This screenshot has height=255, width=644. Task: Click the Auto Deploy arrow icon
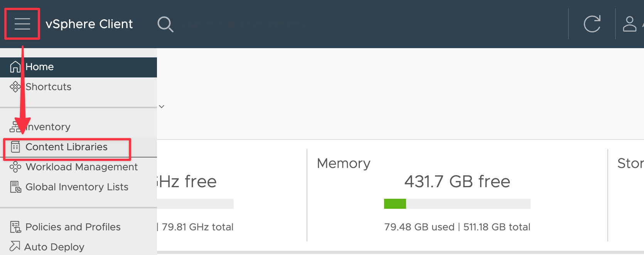point(15,246)
